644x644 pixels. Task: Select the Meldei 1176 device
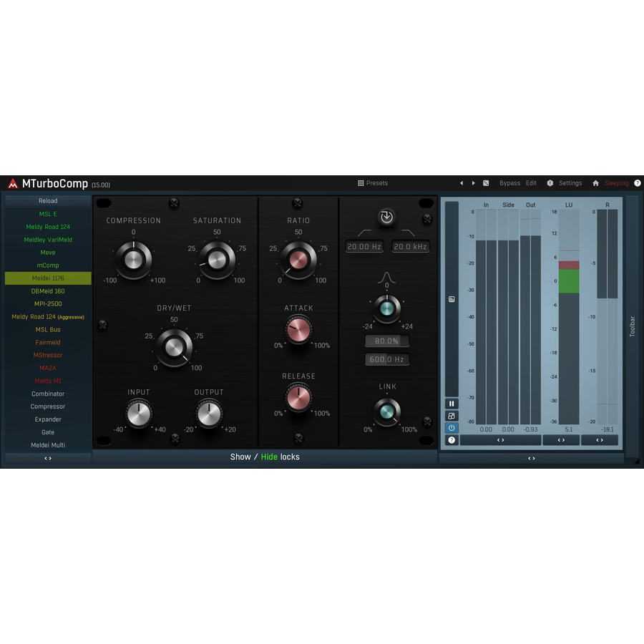(x=48, y=278)
